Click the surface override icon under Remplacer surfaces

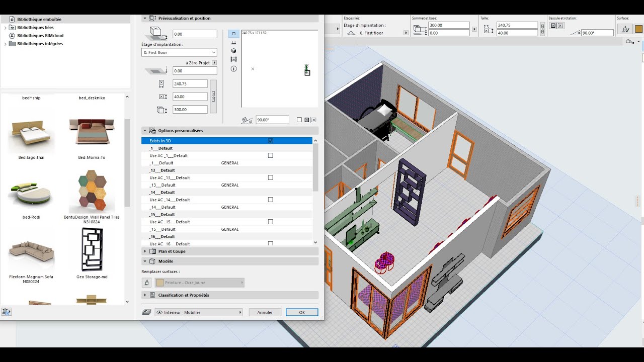tap(146, 283)
